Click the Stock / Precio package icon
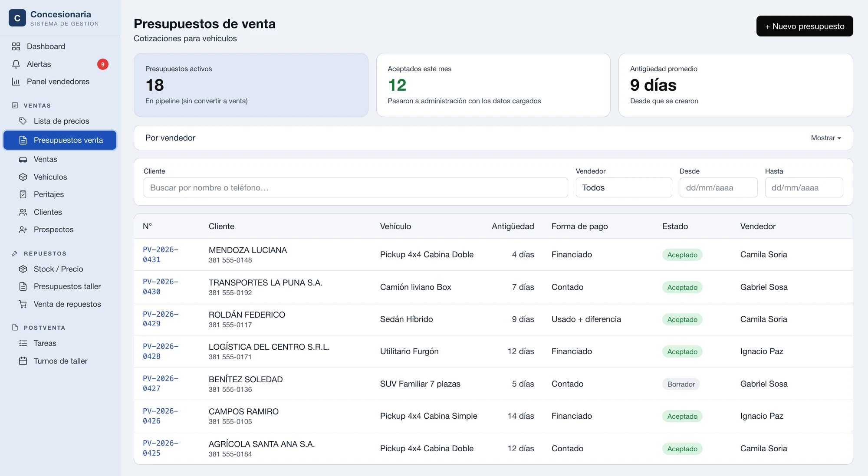 click(23, 269)
